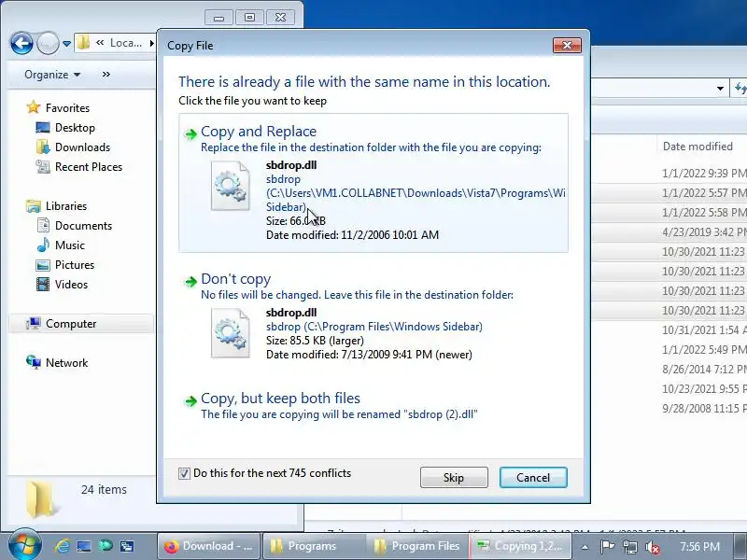
Task: Click the Videos film icon
Action: coord(43,285)
